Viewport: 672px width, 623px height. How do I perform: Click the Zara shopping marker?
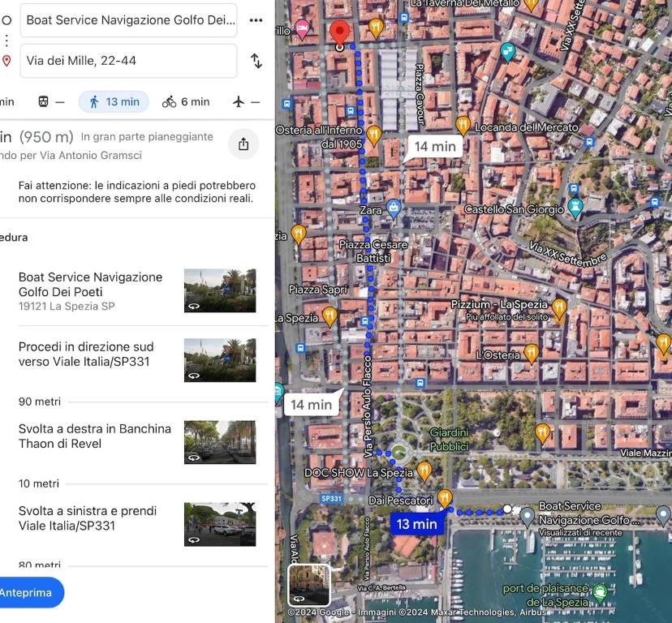[x=394, y=208]
